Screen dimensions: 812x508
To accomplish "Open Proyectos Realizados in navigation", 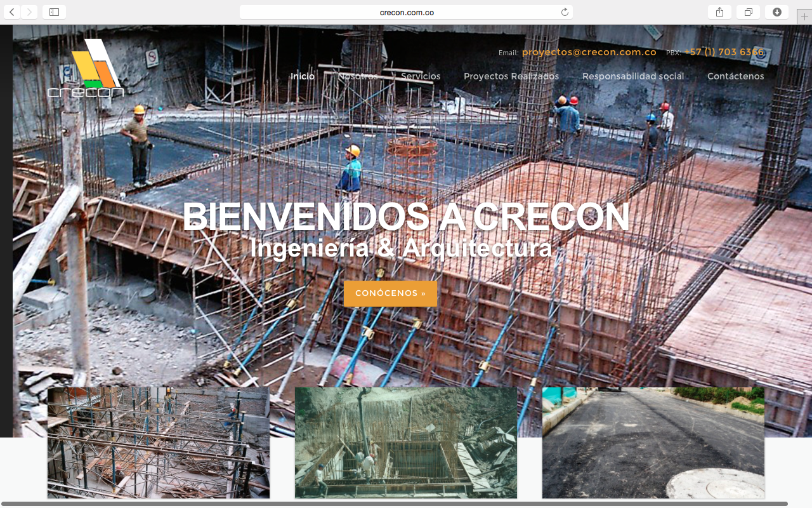I will click(511, 76).
